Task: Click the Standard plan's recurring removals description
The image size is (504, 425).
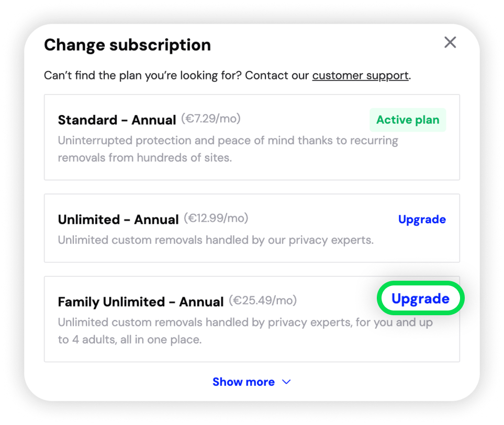Action: pyautogui.click(x=228, y=149)
